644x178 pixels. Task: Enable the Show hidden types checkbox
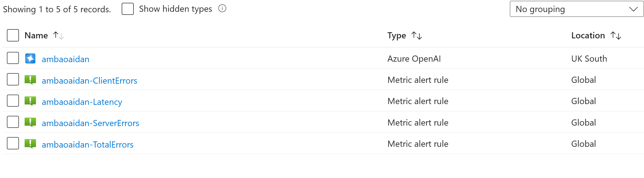[128, 9]
